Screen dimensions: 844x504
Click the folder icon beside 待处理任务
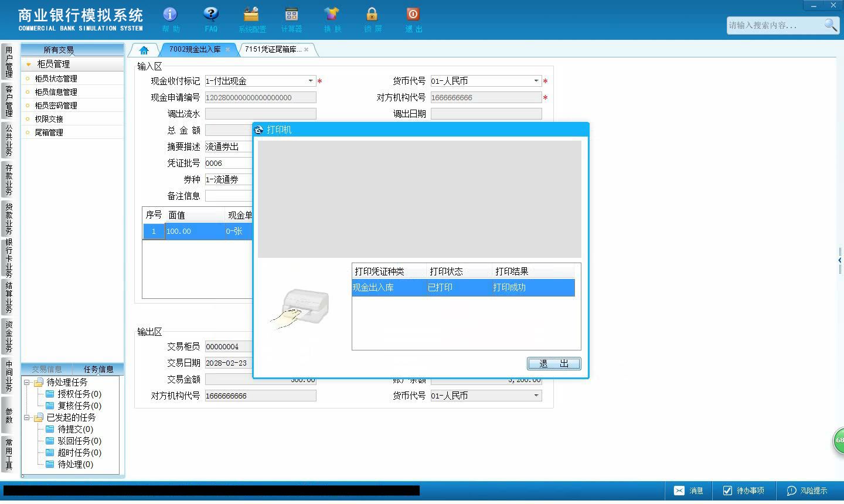click(39, 382)
